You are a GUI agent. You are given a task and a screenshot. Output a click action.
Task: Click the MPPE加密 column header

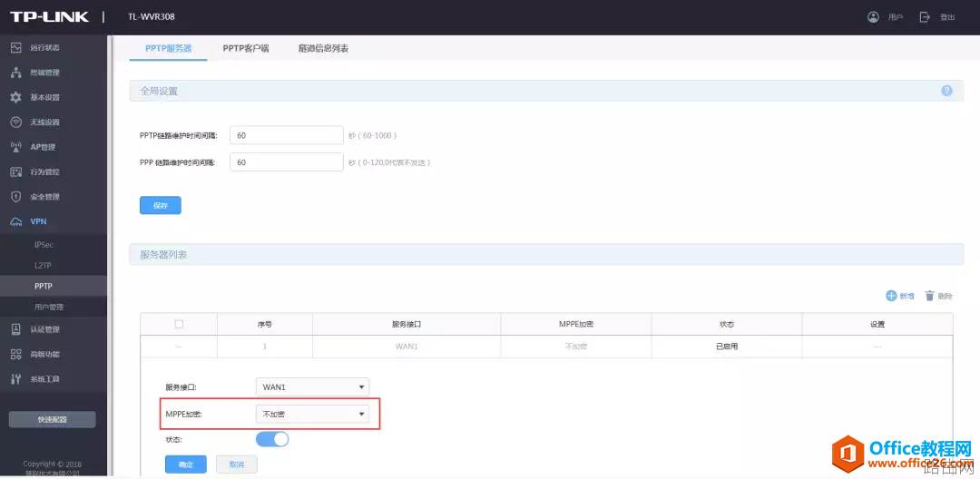point(576,324)
